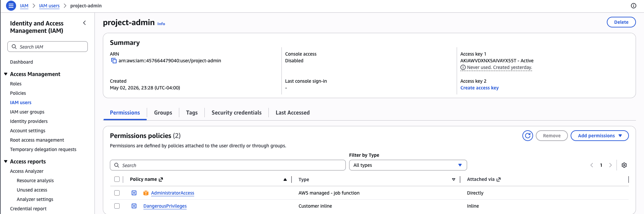The image size is (644, 214).
Task: Open the Last Accessed tab
Action: [x=293, y=113]
